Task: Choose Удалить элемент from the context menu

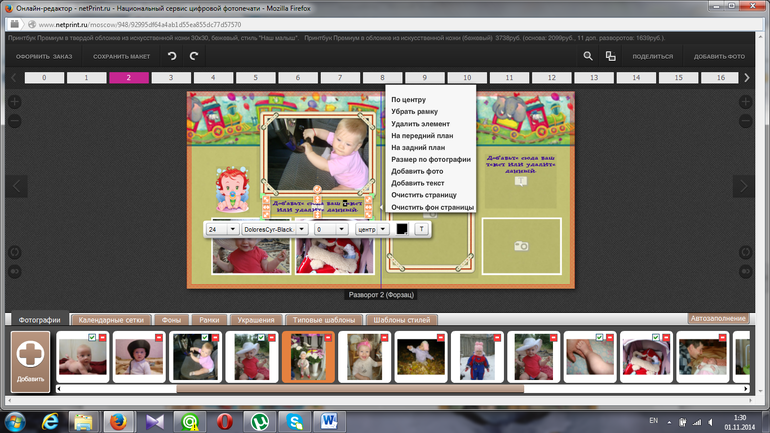Action: pos(420,124)
